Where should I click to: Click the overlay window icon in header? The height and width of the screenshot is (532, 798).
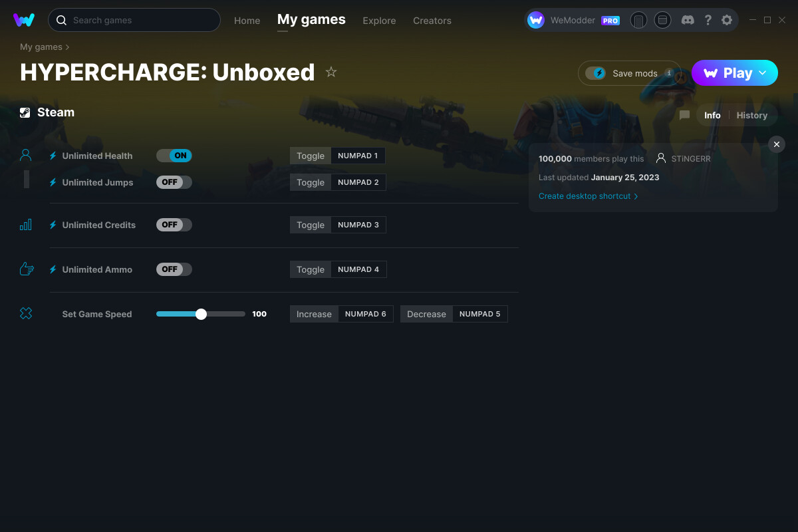click(x=662, y=20)
